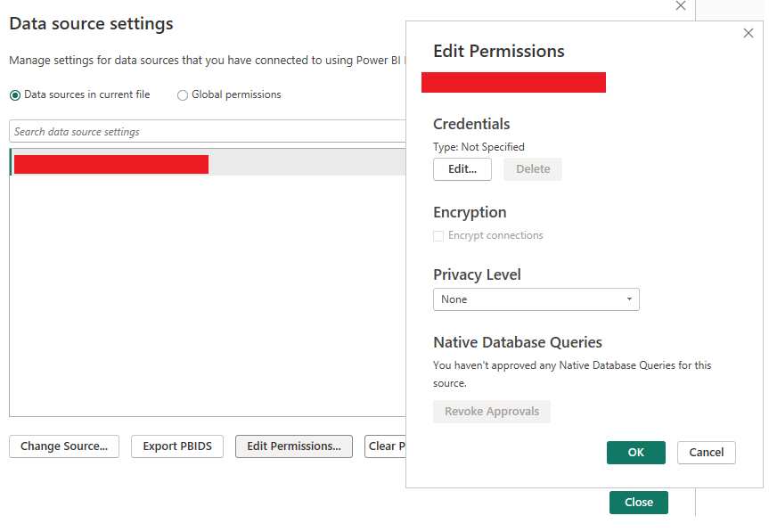Click the Export PBIDS button
Image resolution: width=769 pixels, height=532 pixels.
(177, 446)
